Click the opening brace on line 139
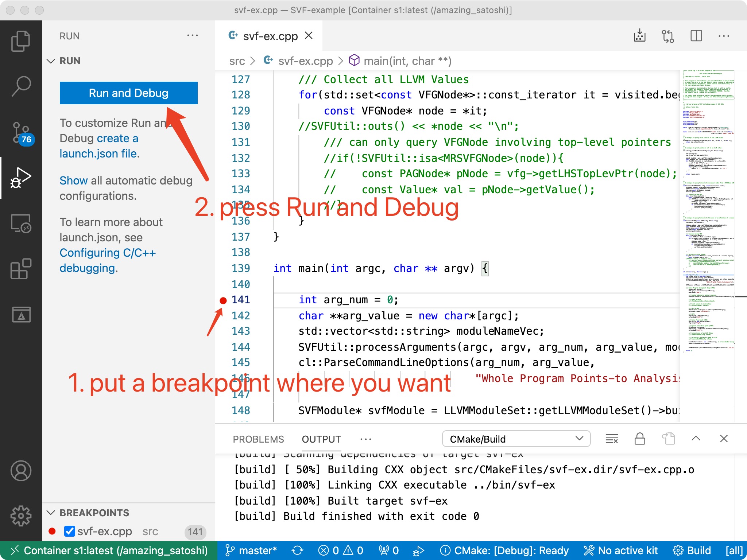The width and height of the screenshot is (747, 560). pyautogui.click(x=485, y=269)
